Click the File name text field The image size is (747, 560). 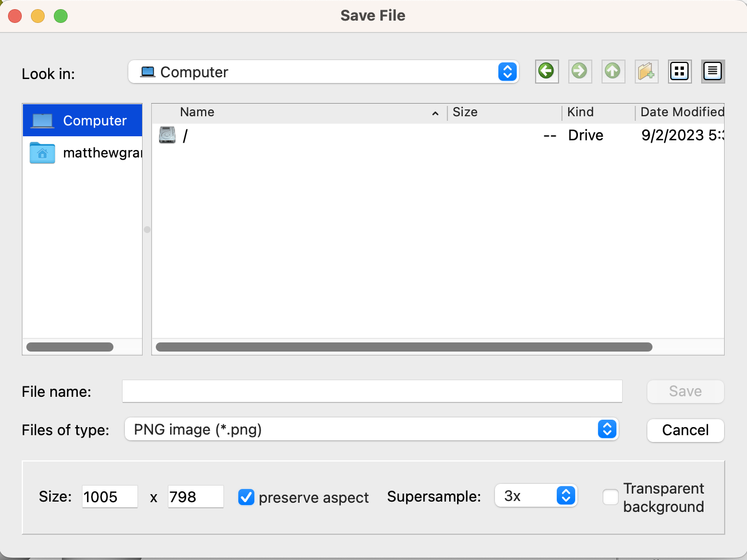[372, 392]
